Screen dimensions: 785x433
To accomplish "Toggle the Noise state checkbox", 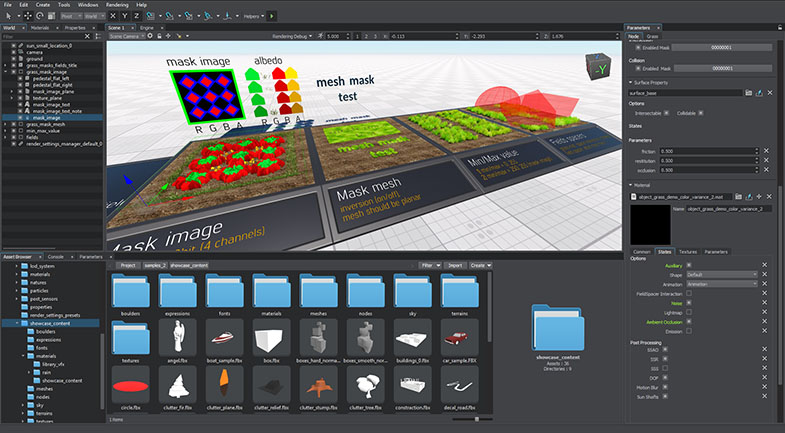I will pos(689,303).
